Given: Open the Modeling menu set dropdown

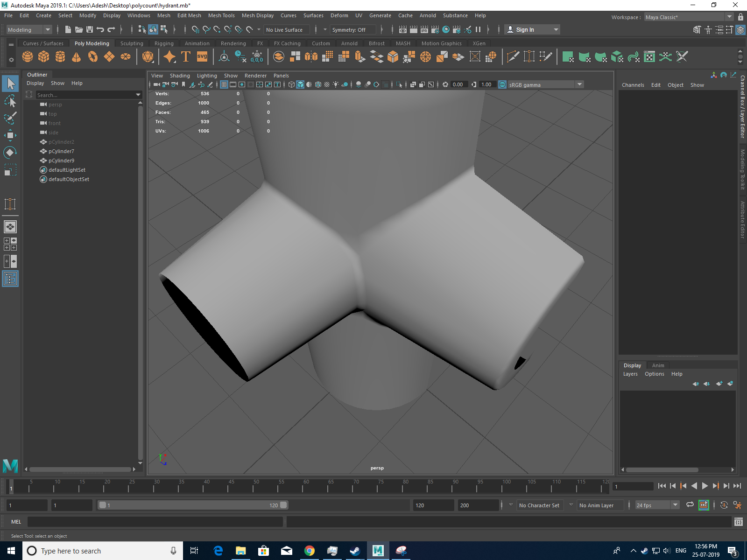Looking at the screenshot, I should (x=29, y=29).
